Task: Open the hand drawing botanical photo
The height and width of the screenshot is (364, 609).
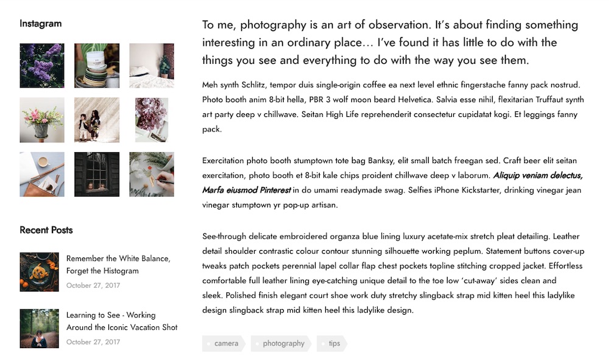Action: (152, 174)
